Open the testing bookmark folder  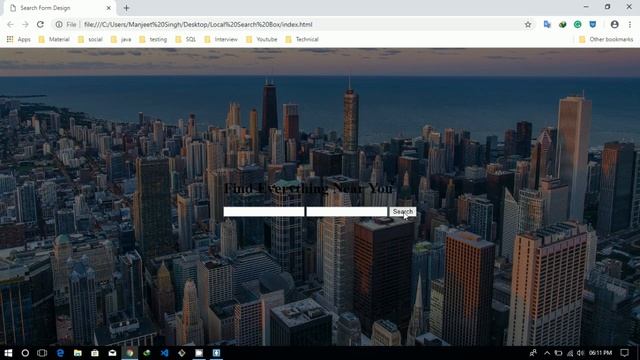153,39
